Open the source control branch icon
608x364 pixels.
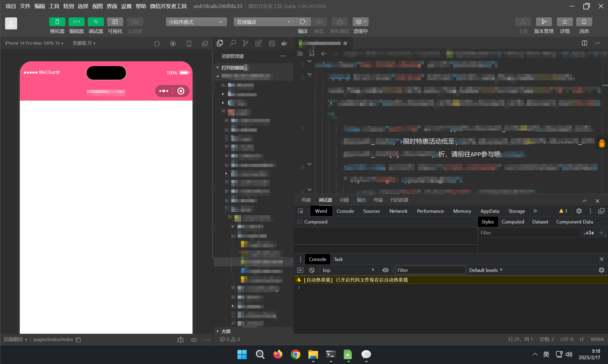point(245,43)
